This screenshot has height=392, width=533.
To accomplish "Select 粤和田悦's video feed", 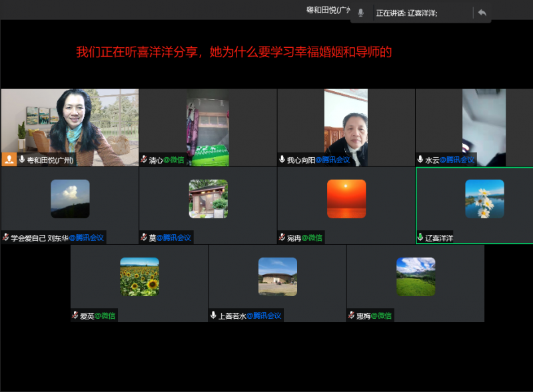I will [x=70, y=123].
